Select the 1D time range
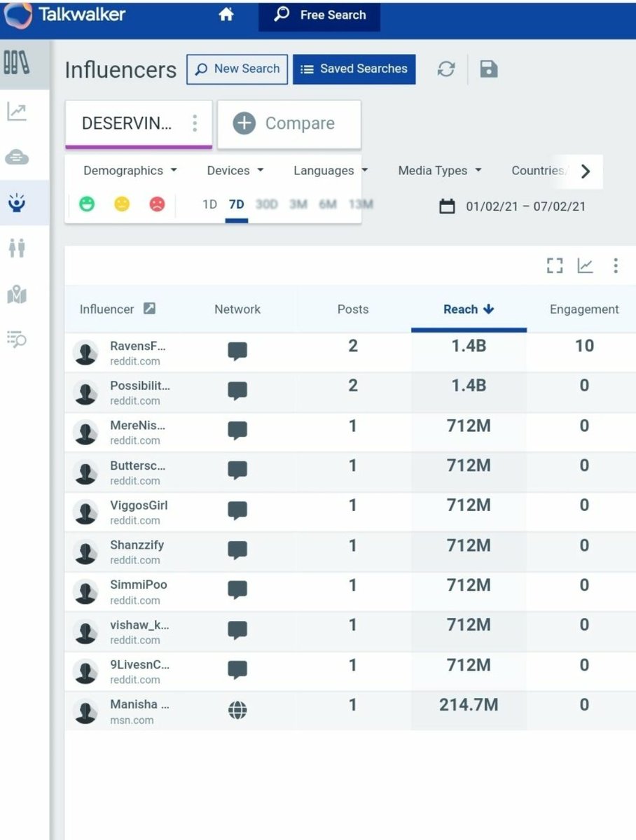Viewport: 636px width, 840px height. (209, 204)
